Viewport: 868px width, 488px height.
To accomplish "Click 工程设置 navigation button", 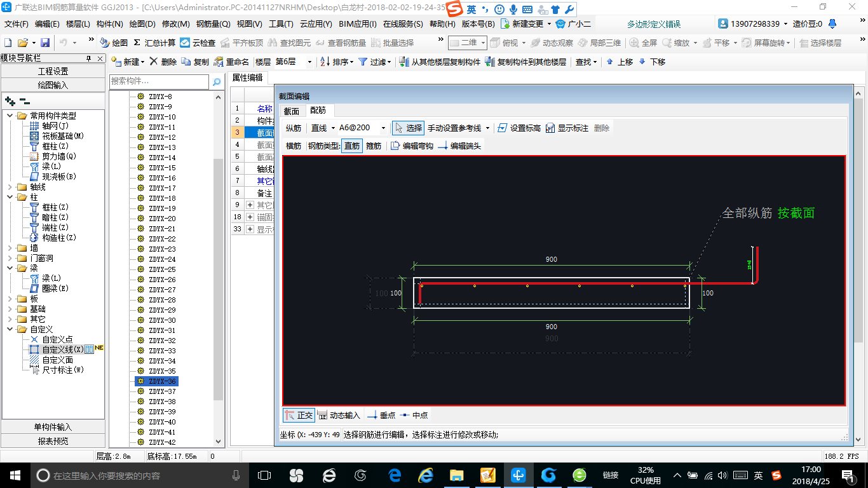I will click(53, 71).
